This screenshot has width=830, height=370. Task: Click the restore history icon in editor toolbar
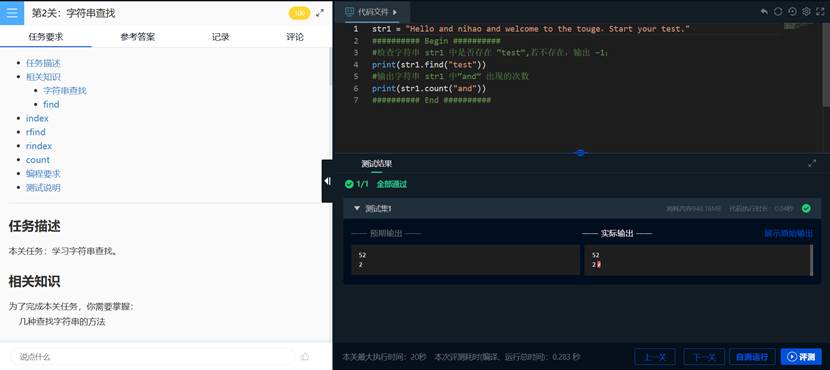click(792, 12)
